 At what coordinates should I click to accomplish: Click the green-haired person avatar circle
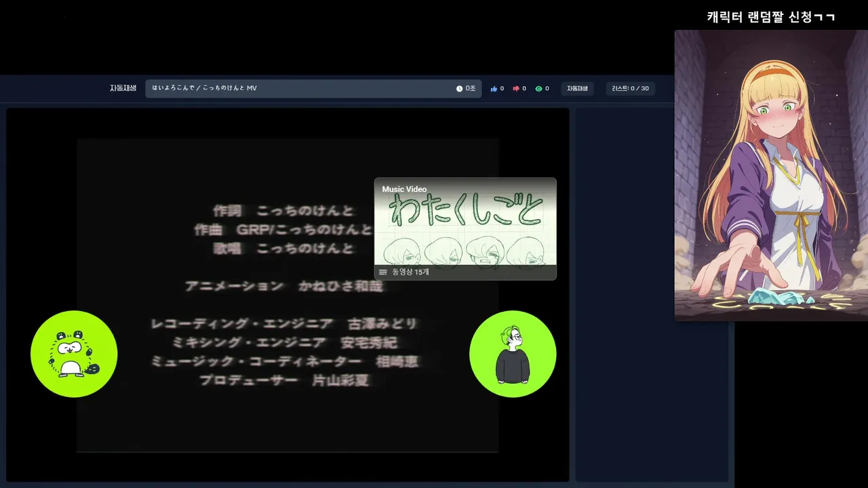point(513,354)
